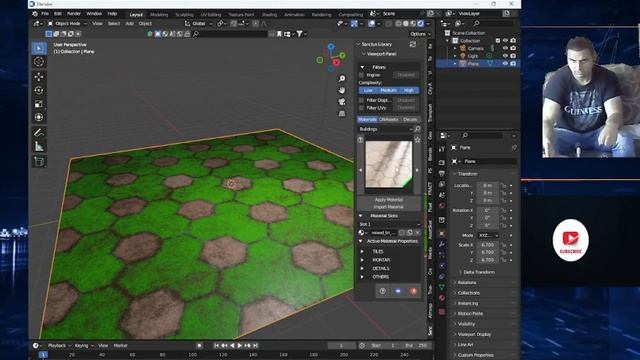
Task: Select the Scale tool in the viewport toolbar
Action: point(39,104)
